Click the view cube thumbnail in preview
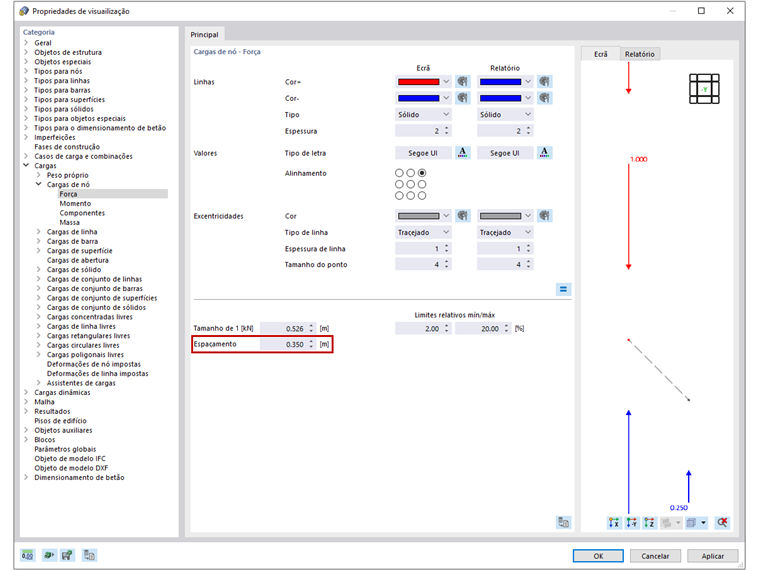This screenshot has height=570, width=760. point(704,89)
